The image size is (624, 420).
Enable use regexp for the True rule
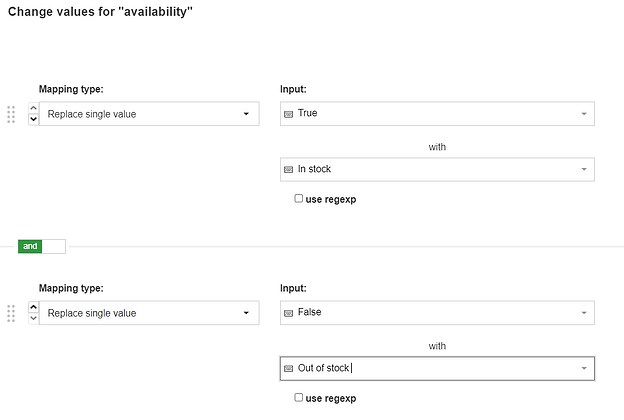pyautogui.click(x=298, y=199)
